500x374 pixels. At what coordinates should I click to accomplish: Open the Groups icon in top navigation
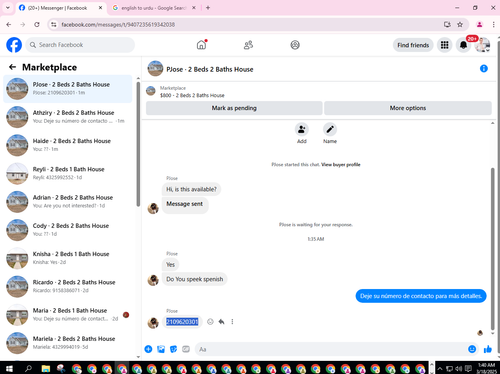(295, 45)
